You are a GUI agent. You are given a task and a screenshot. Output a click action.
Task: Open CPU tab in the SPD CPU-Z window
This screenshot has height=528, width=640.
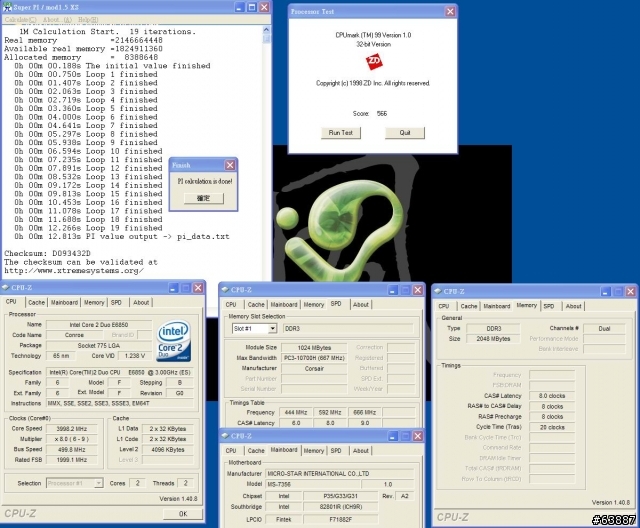[x=231, y=304]
